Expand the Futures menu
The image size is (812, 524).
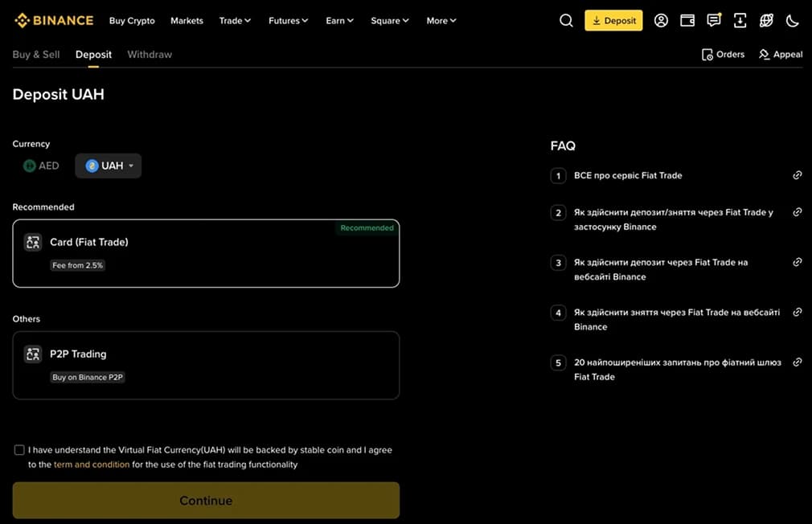[288, 21]
